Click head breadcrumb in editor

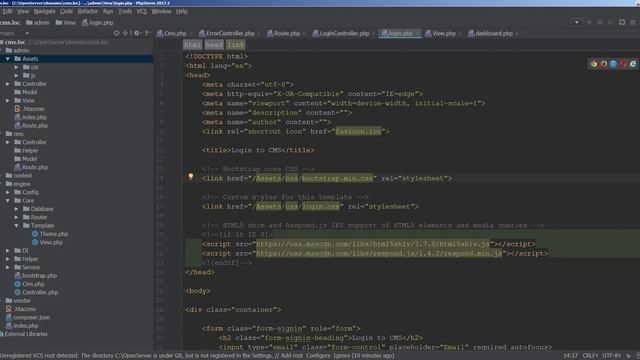click(214, 45)
